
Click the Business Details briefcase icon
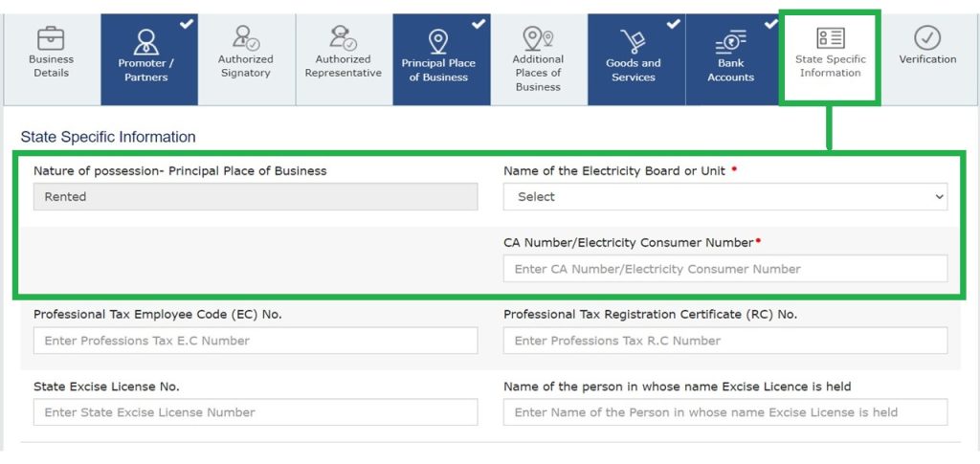click(51, 38)
